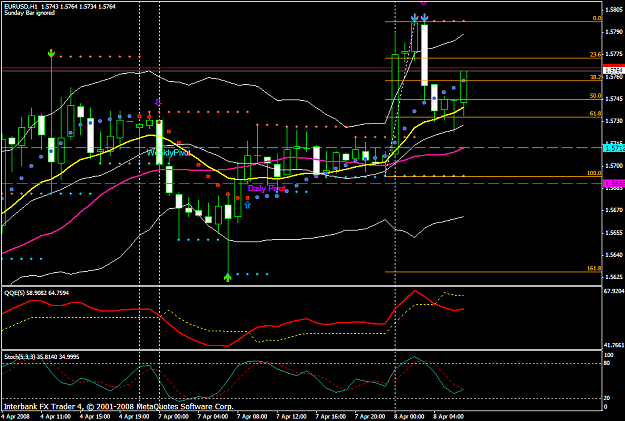Click the magenta down arrow above WeeklyPivot

pos(158,102)
